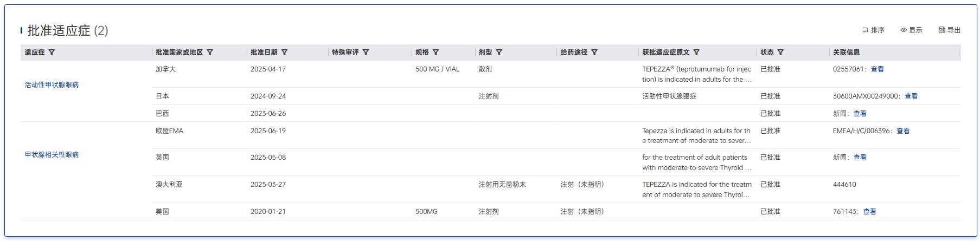Image resolution: width=980 pixels, height=241 pixels.
Task: Click approval date 2024-09-24
Action: (268, 96)
